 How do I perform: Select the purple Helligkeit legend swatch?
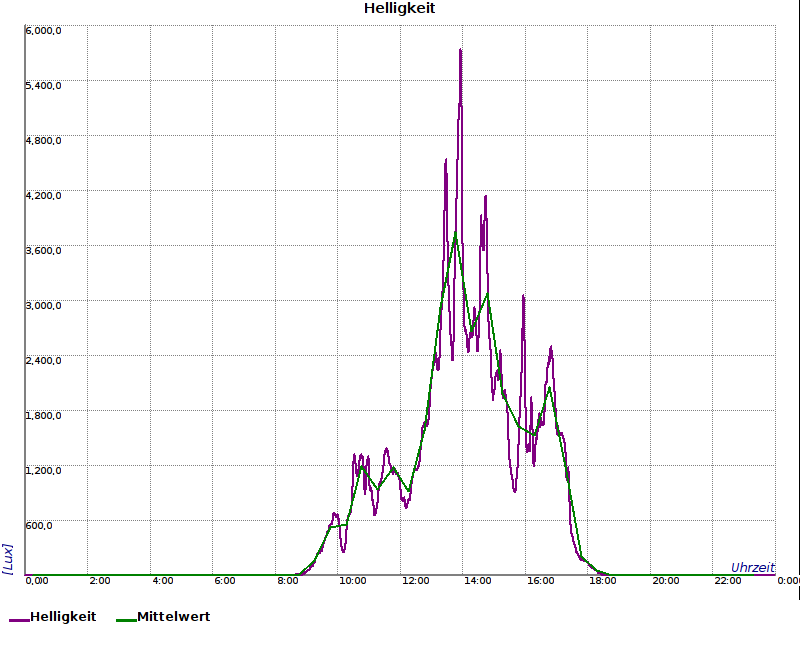coord(19,620)
